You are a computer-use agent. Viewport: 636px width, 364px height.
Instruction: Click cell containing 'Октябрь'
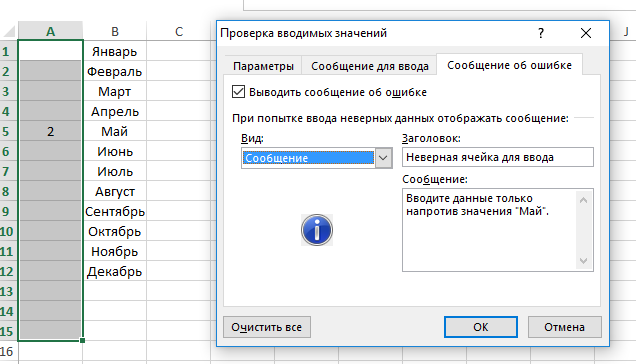(115, 231)
